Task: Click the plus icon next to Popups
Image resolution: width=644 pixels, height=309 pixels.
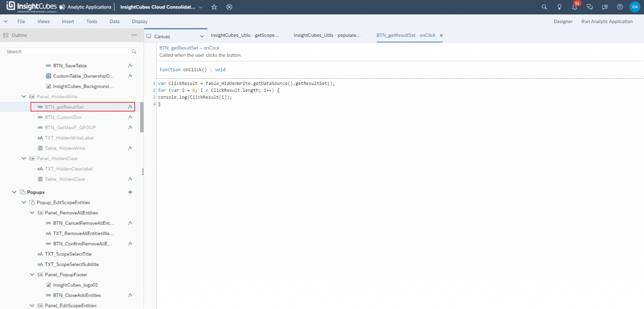Action: tap(130, 192)
